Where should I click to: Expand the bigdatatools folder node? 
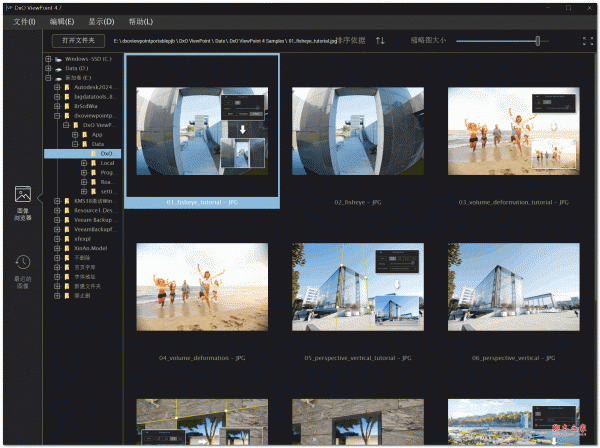click(57, 97)
